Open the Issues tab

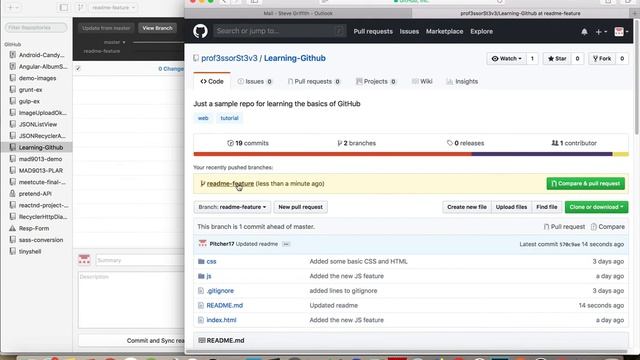point(255,82)
